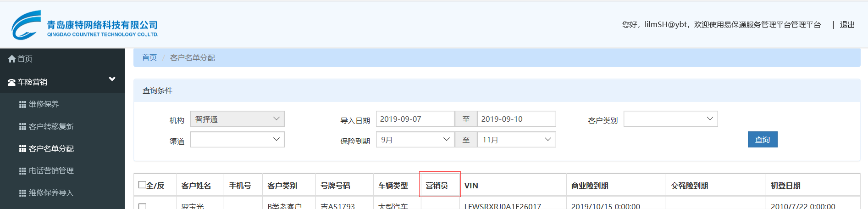Collapse the 车险营销 menu chevron
Screen dimensions: 868x209
tap(112, 79)
